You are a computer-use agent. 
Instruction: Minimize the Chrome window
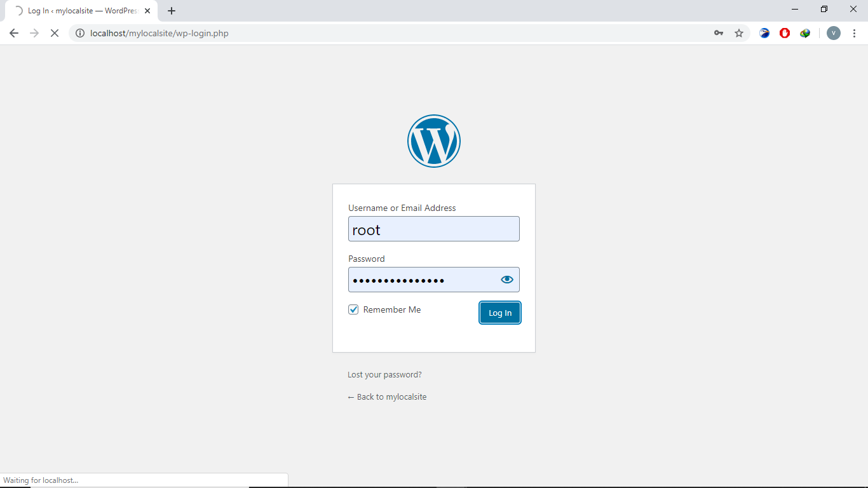(795, 9)
